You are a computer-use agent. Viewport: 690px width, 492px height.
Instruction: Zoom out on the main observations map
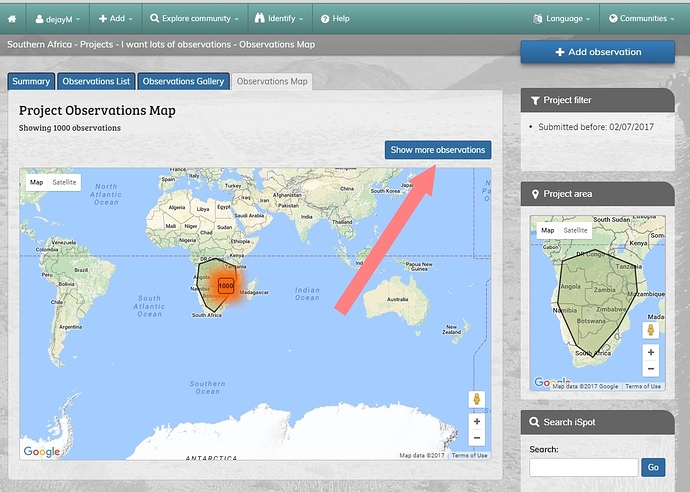[477, 438]
